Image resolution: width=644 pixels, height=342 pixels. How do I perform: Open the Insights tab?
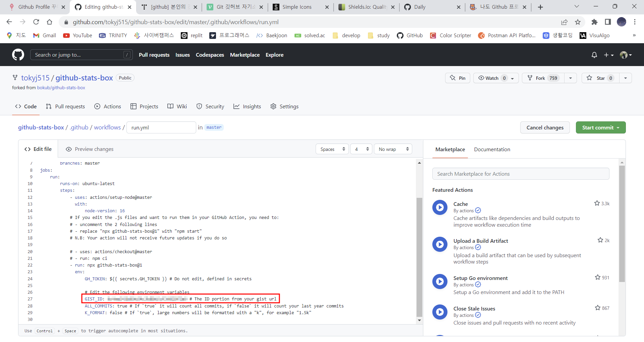[x=247, y=106]
